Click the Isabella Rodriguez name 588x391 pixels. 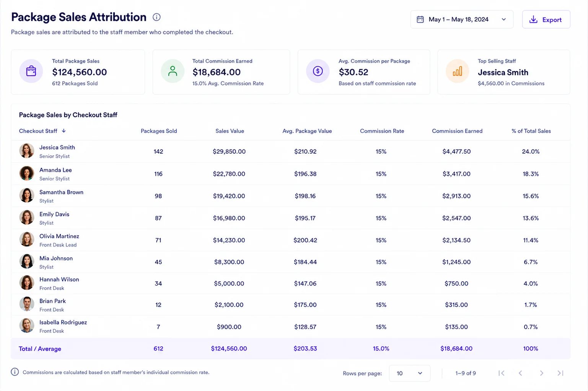tap(63, 323)
